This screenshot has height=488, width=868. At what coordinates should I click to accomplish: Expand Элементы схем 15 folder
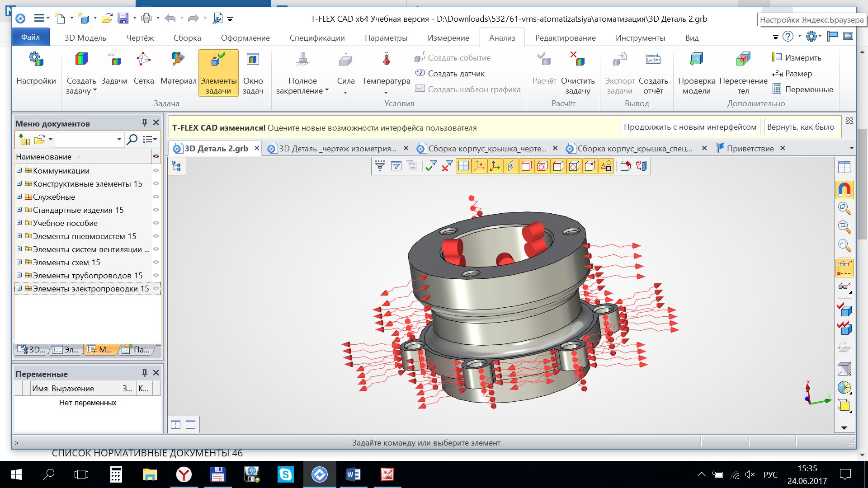(x=19, y=262)
